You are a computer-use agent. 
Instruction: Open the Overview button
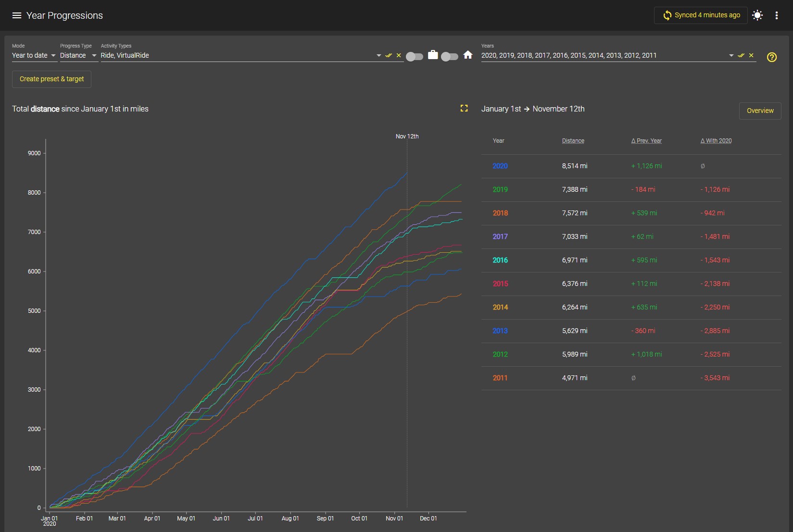coord(760,111)
